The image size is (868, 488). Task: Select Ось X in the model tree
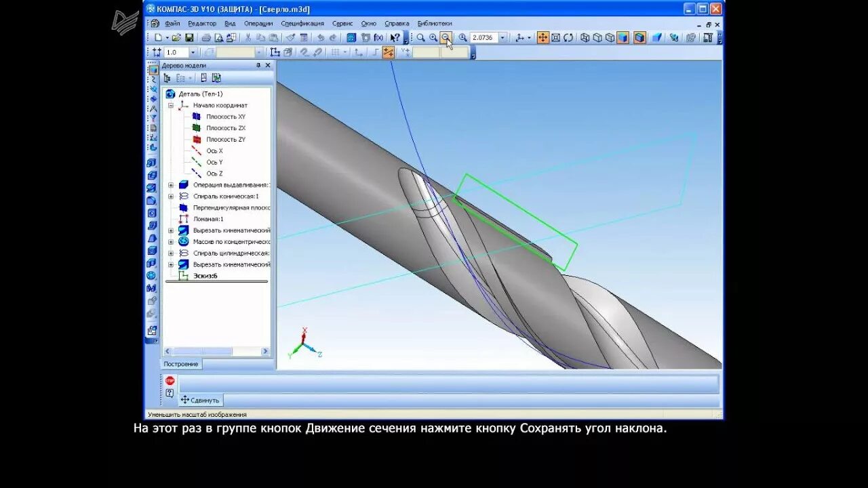214,151
